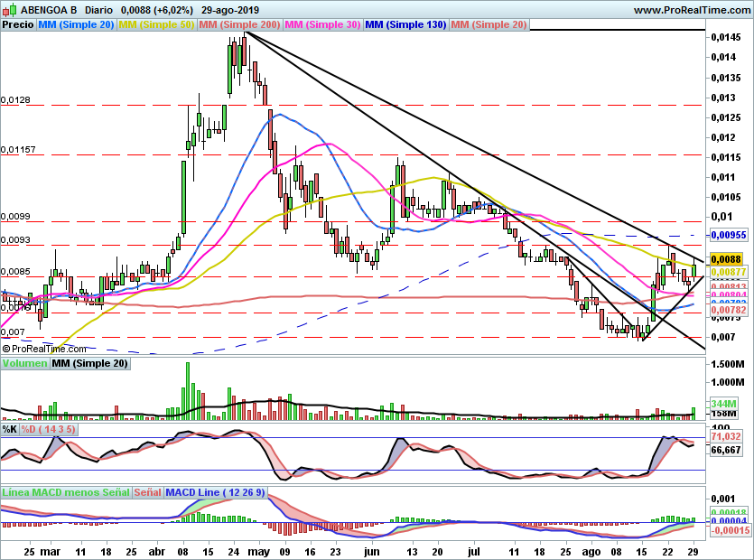Viewport: 754px width, 560px height.
Task: Click the 0,0125 value on price axis
Action: pyautogui.click(x=726, y=117)
